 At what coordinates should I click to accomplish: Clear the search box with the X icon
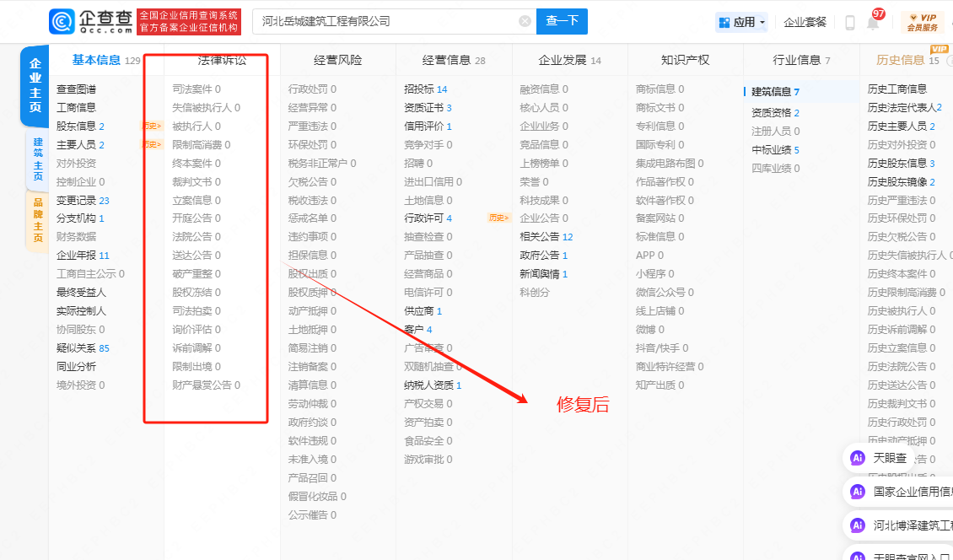525,22
